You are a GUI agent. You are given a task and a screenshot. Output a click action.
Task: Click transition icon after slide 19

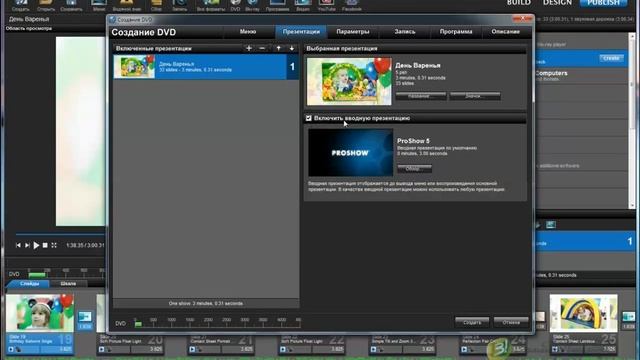[x=85, y=317]
